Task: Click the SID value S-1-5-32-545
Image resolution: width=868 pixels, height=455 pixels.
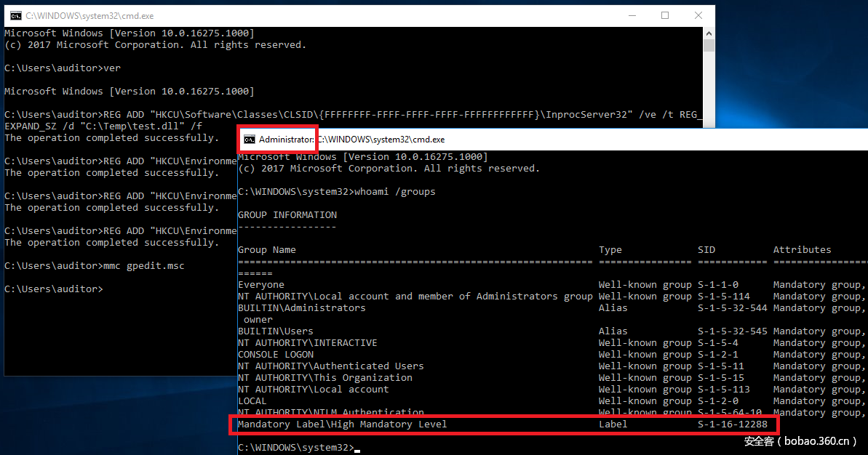Action: click(733, 331)
